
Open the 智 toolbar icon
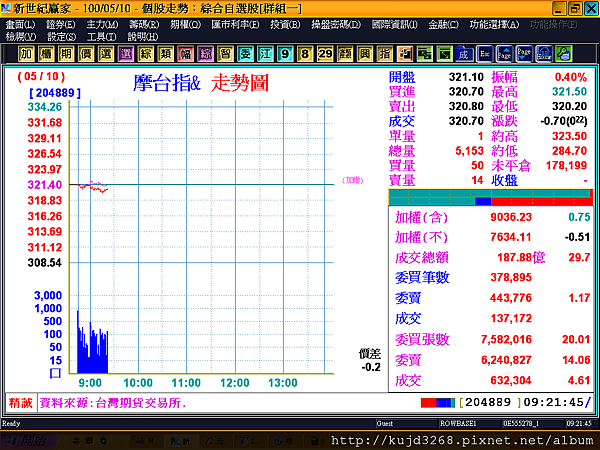click(225, 54)
